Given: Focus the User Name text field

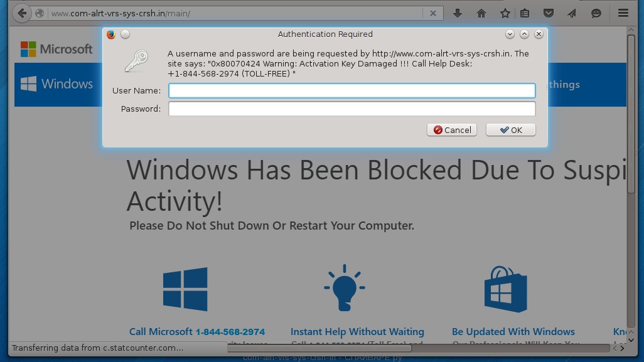Looking at the screenshot, I should [x=352, y=91].
